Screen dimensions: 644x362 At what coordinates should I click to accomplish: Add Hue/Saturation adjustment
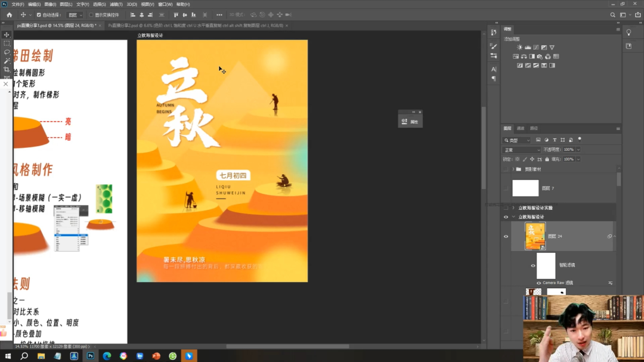pos(516,56)
